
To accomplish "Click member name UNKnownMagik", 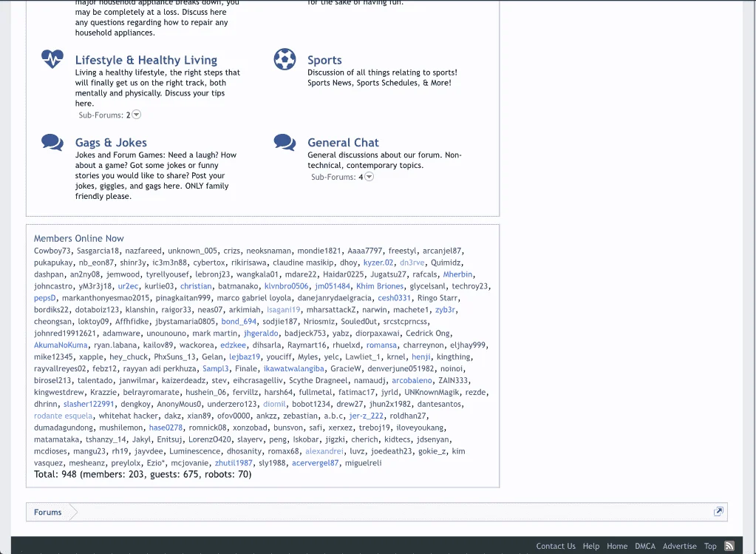I will point(432,392).
